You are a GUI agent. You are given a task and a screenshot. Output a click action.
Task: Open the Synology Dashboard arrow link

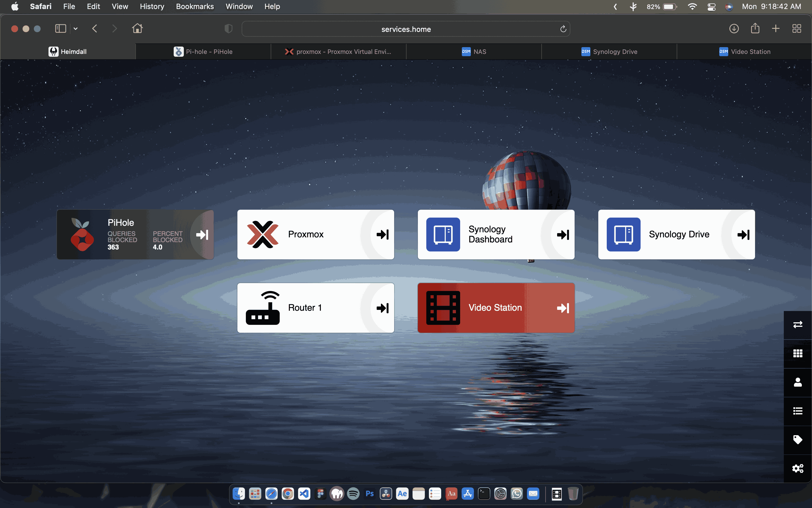pyautogui.click(x=563, y=235)
